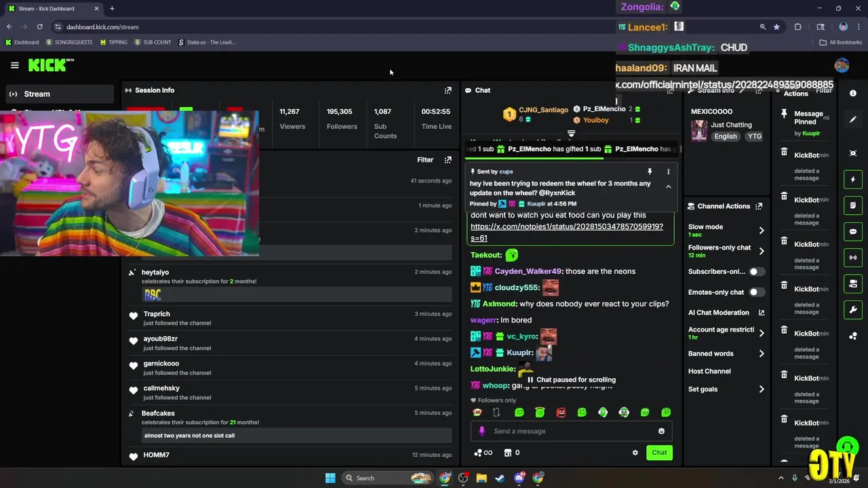
Task: Open the pinned message three-dot menu
Action: (668, 172)
